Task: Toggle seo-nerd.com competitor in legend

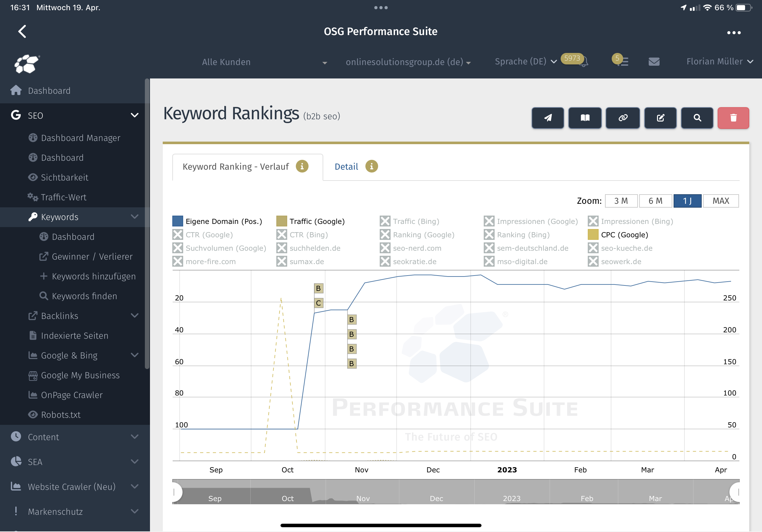Action: pyautogui.click(x=411, y=248)
